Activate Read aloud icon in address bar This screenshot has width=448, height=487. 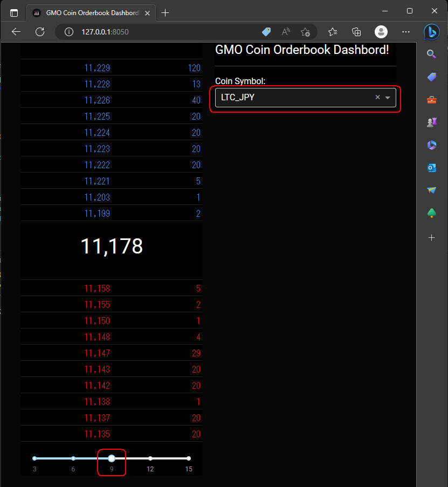[x=286, y=32]
